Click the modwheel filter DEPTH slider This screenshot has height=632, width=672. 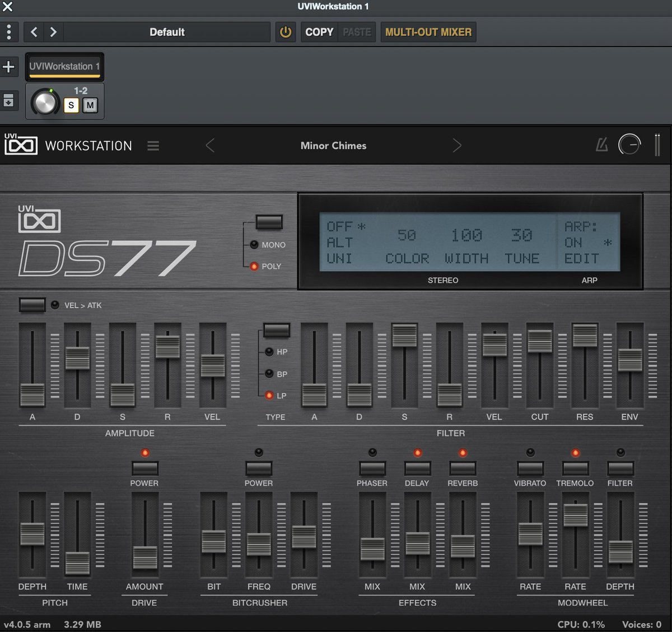click(x=620, y=552)
